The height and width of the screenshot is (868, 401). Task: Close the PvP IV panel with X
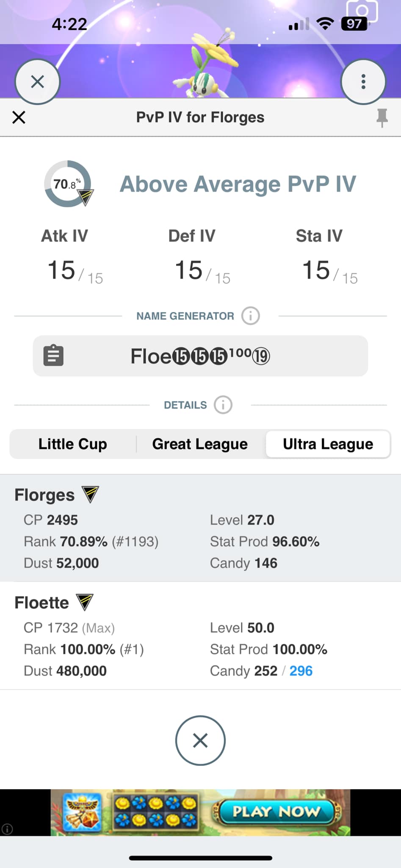point(19,117)
